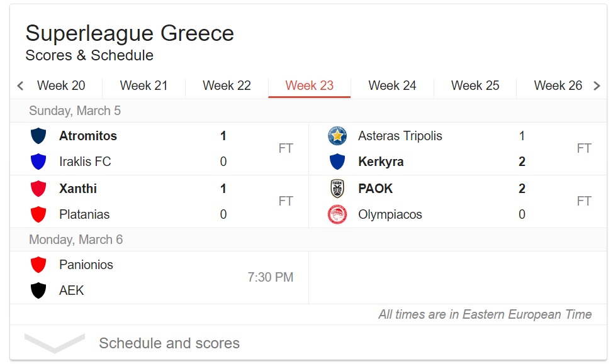Open the Week 26 tab
The image size is (613, 364).
[x=558, y=85]
